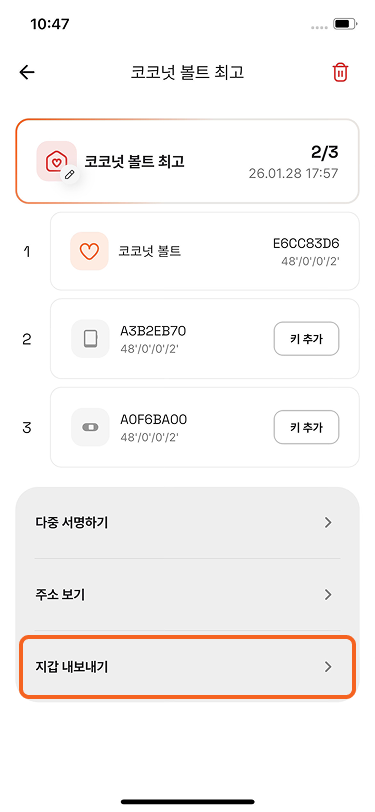Open the 지갑 내보내기 chevron arrow
The image size is (375, 812).
coord(327,667)
